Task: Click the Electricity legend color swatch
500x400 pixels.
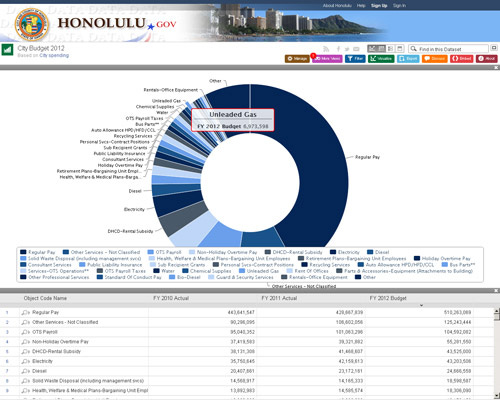Action: (x=333, y=252)
